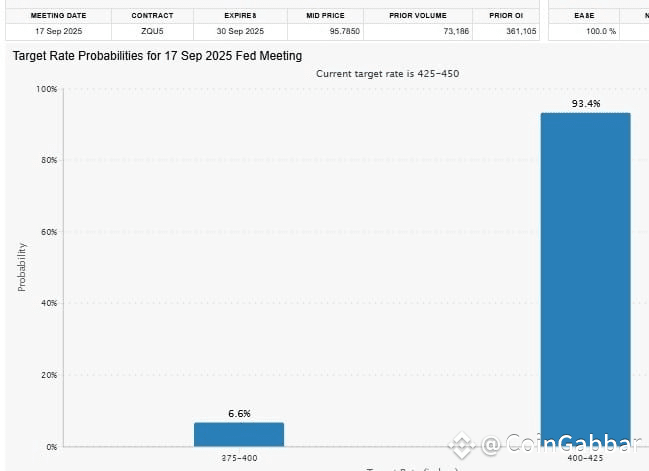Click the MID PRICE column header
Image resolution: width=649 pixels, height=471 pixels.
pyautogui.click(x=324, y=16)
